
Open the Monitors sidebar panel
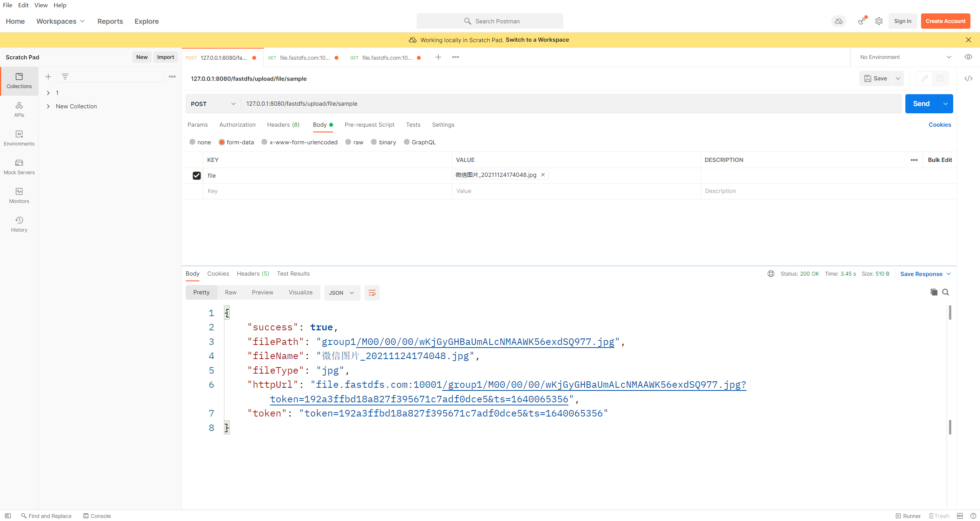tap(19, 196)
